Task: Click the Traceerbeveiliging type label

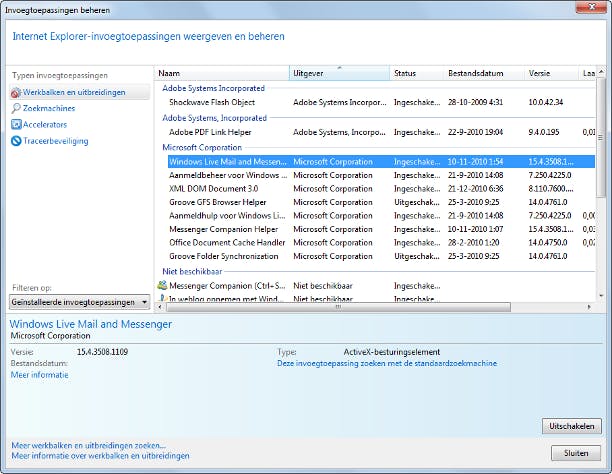Action: pyautogui.click(x=55, y=141)
